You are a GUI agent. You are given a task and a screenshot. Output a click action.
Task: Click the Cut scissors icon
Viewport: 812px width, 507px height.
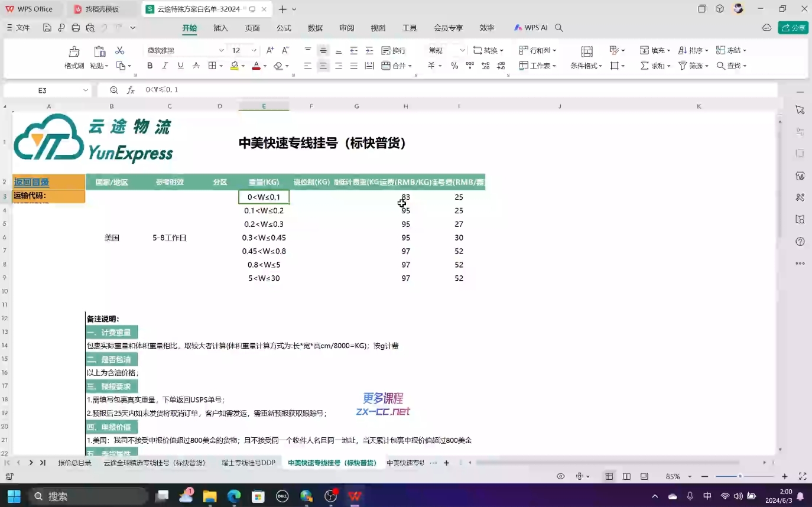tap(120, 51)
